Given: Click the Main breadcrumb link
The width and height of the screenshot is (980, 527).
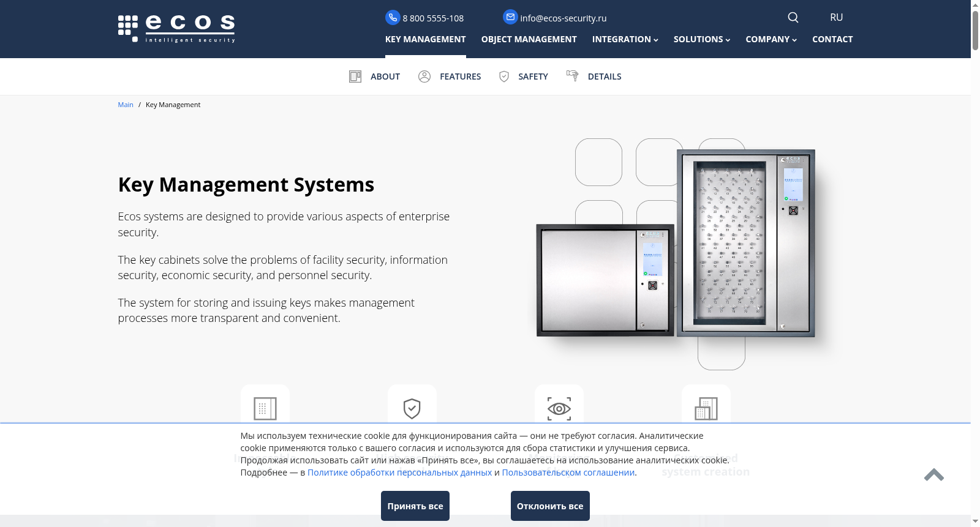Looking at the screenshot, I should (126, 105).
